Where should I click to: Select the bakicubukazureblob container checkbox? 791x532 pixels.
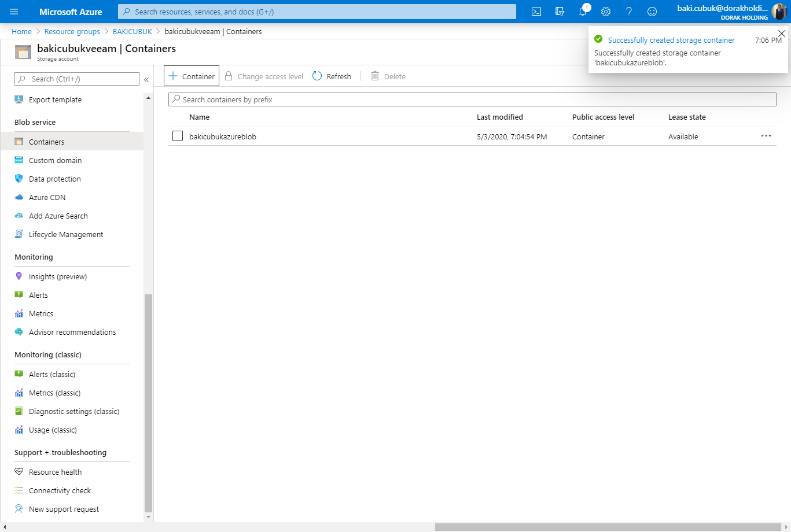178,136
